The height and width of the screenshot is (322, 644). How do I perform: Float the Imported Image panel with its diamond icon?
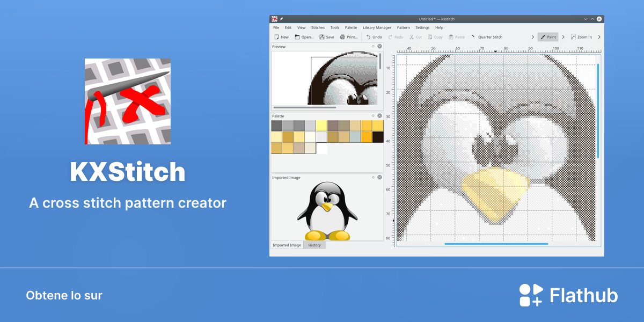click(373, 177)
